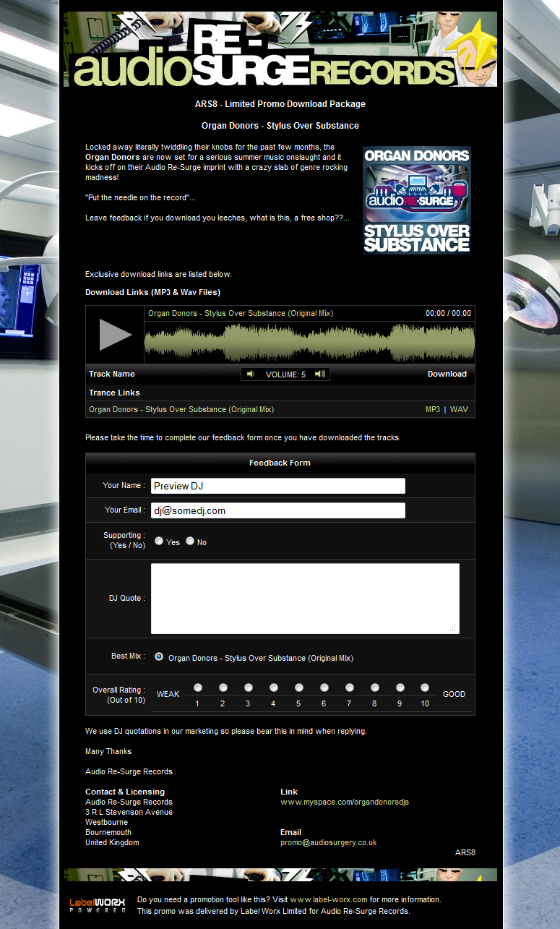Screen dimensions: 560x929
Task: Click the ARS8 catalogue number near footer
Action: [465, 852]
